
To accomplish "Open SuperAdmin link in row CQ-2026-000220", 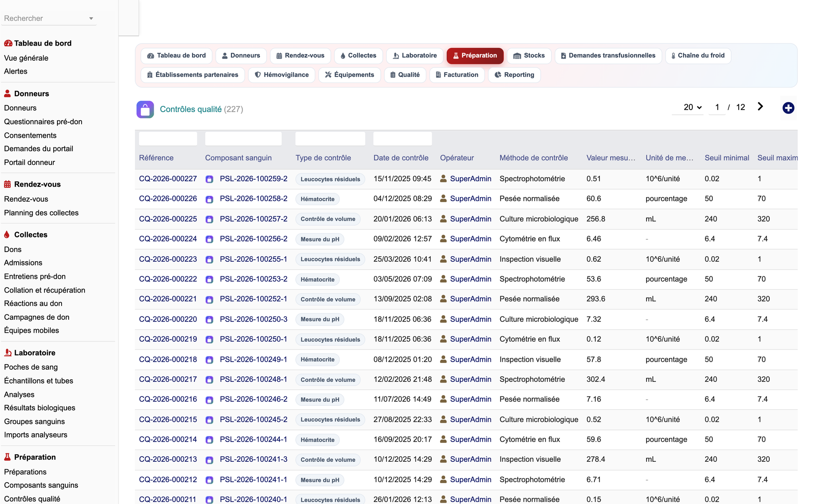I will (x=470, y=319).
